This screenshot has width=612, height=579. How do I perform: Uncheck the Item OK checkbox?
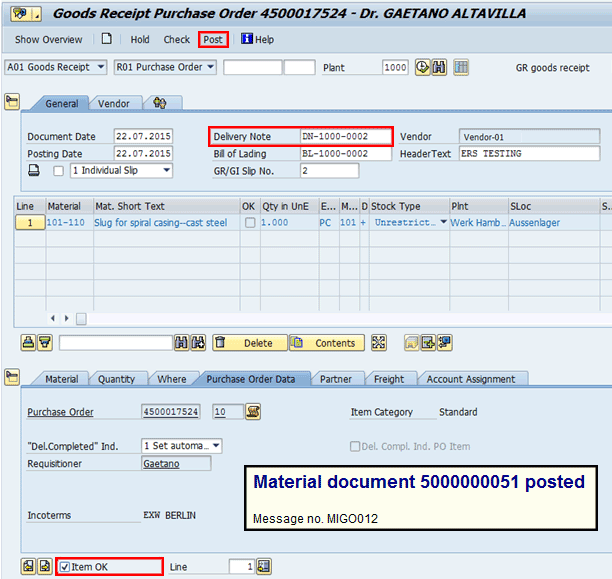(x=63, y=567)
